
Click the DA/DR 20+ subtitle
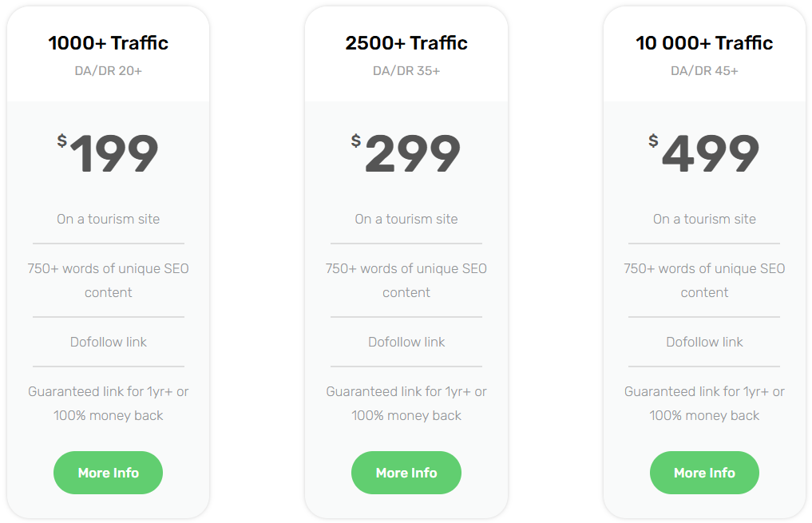109,71
